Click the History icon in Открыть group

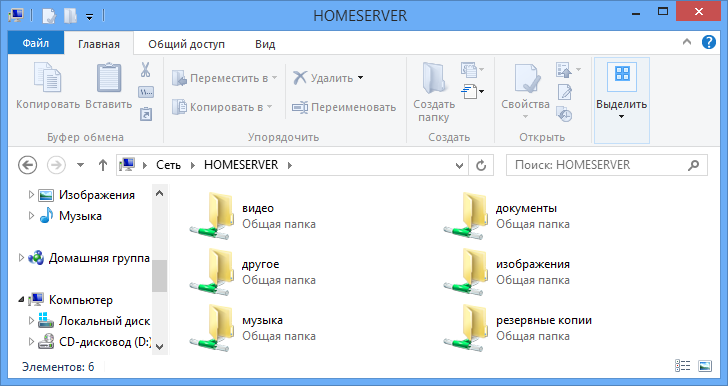(565, 114)
